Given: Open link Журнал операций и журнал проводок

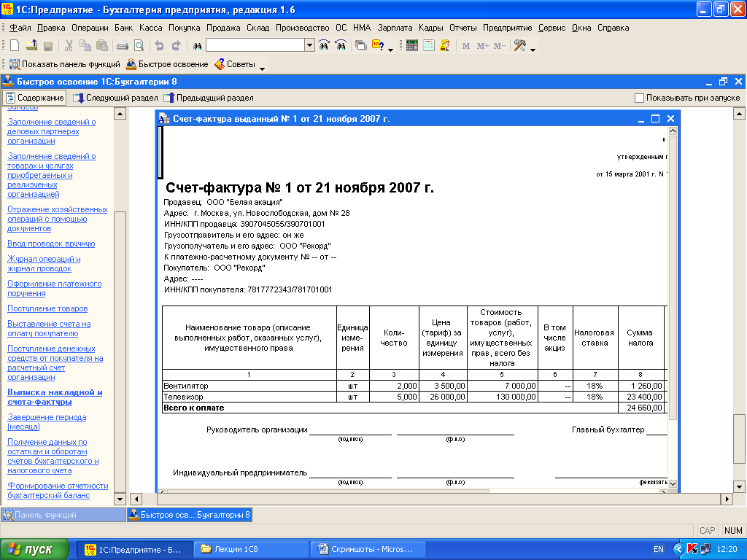Looking at the screenshot, I should point(44,264).
